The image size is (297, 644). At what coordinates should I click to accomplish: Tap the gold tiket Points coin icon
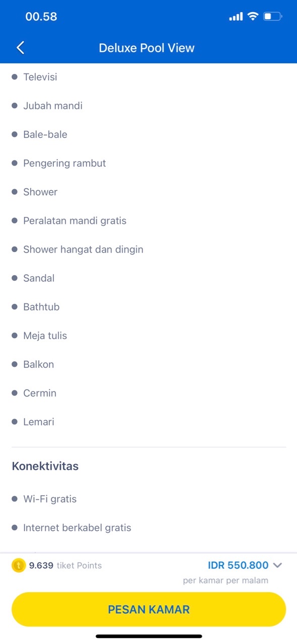(x=18, y=566)
